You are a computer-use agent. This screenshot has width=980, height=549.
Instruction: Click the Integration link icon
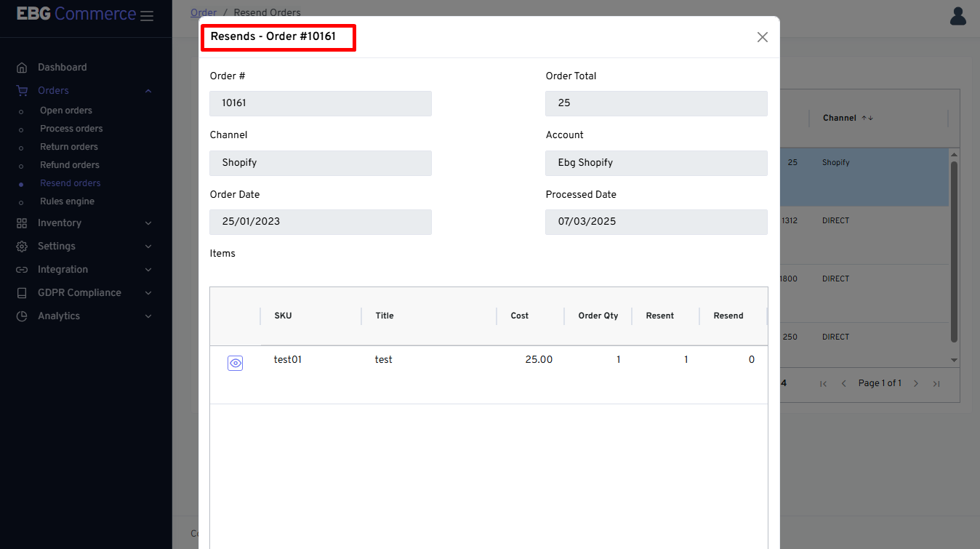(x=22, y=270)
